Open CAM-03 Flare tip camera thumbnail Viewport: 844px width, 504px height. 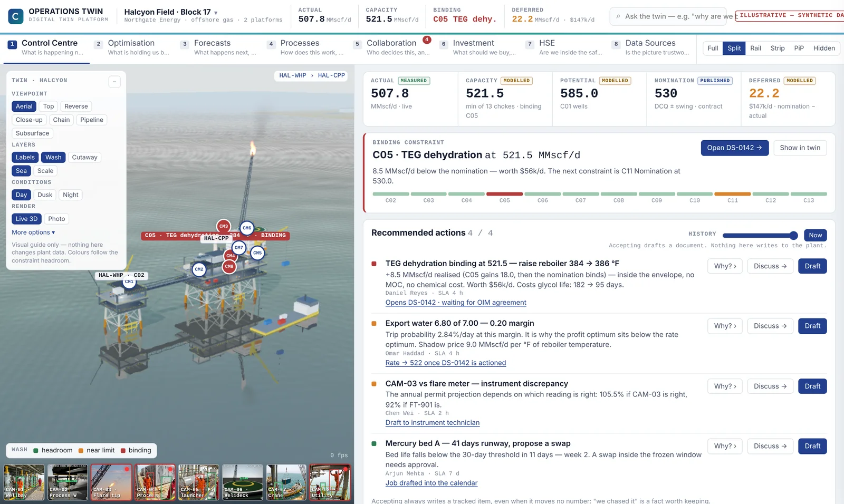coord(111,482)
